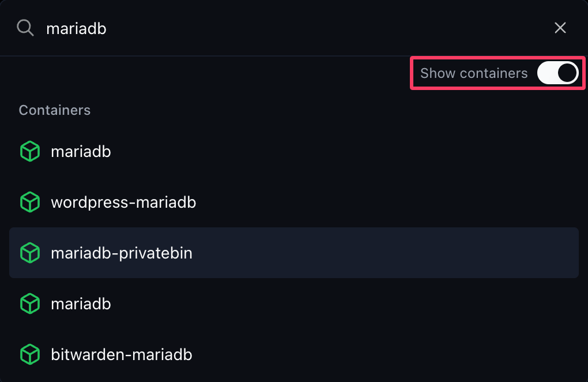
Task: Click the cube icon of the mariadb entry below mariadb-privatebin
Action: click(30, 304)
